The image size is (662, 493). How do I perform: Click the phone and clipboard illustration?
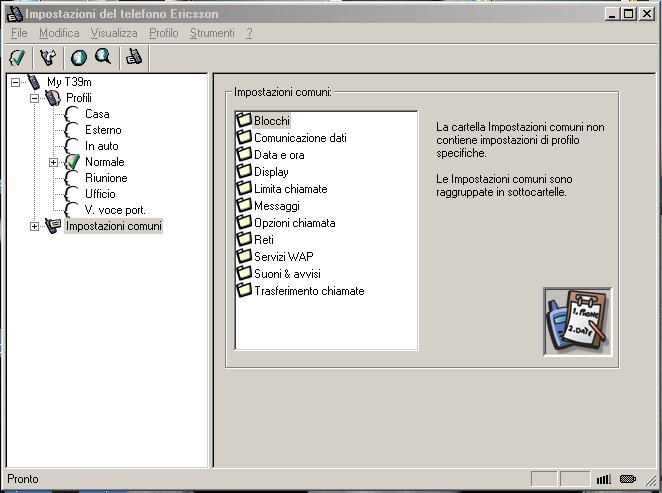pos(578,322)
